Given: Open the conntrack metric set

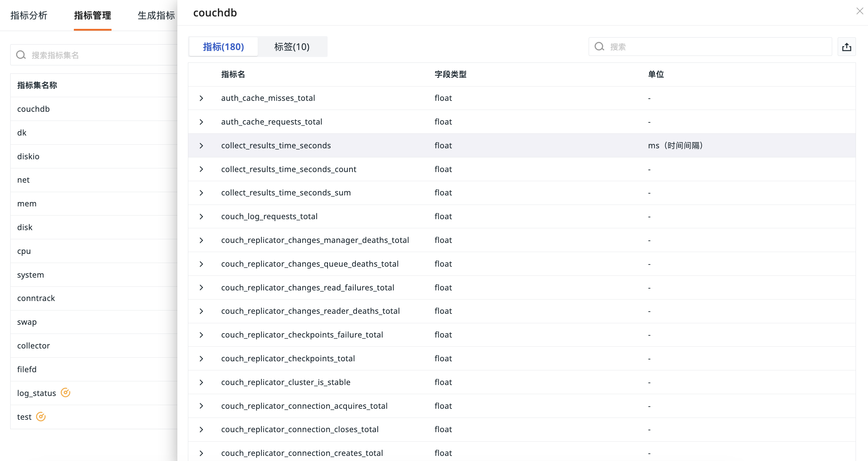Looking at the screenshot, I should pyautogui.click(x=36, y=298).
